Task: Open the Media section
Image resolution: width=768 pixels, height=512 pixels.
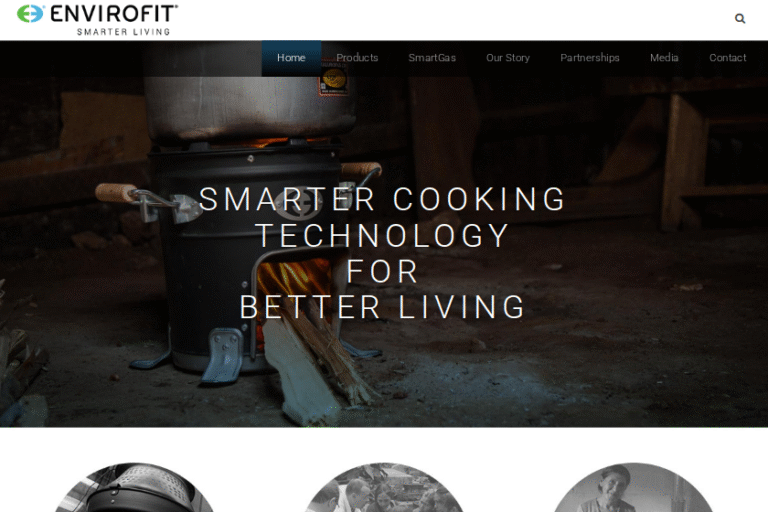Action: tap(664, 58)
